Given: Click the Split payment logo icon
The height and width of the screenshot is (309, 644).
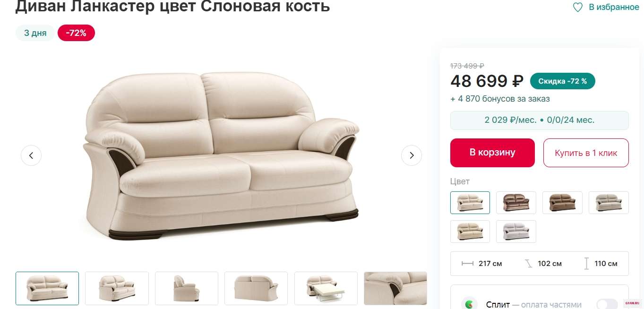Looking at the screenshot, I should coord(469,305).
